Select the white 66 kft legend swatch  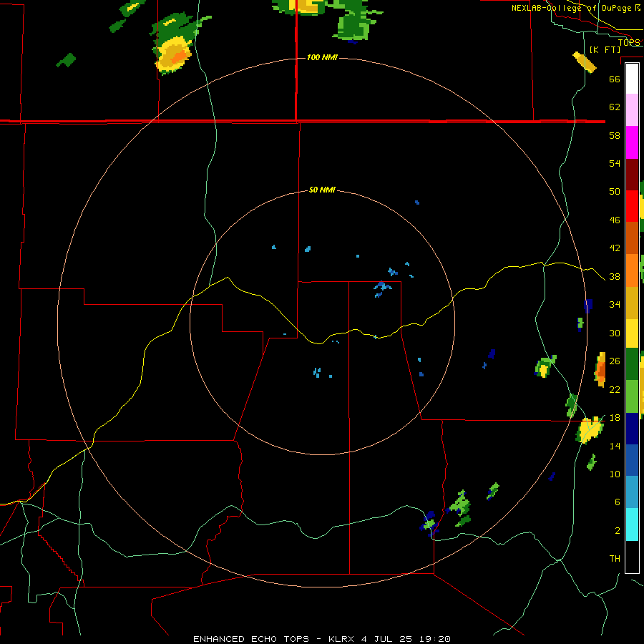pyautogui.click(x=632, y=79)
